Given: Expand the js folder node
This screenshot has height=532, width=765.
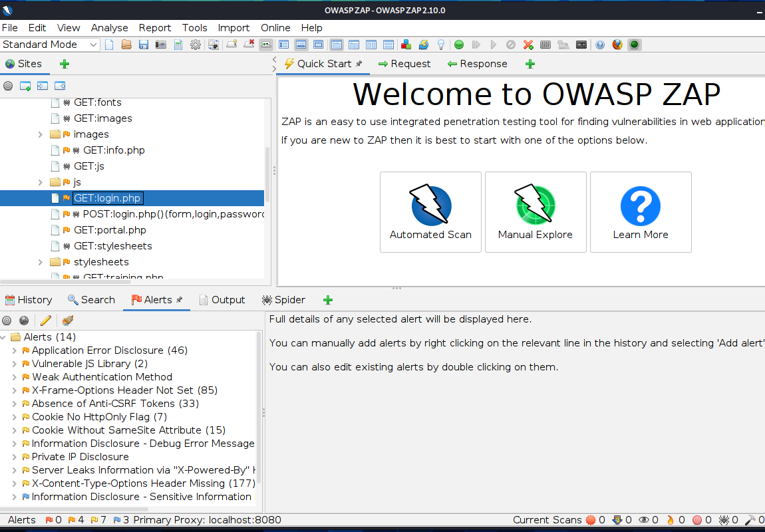Looking at the screenshot, I should pyautogui.click(x=41, y=182).
